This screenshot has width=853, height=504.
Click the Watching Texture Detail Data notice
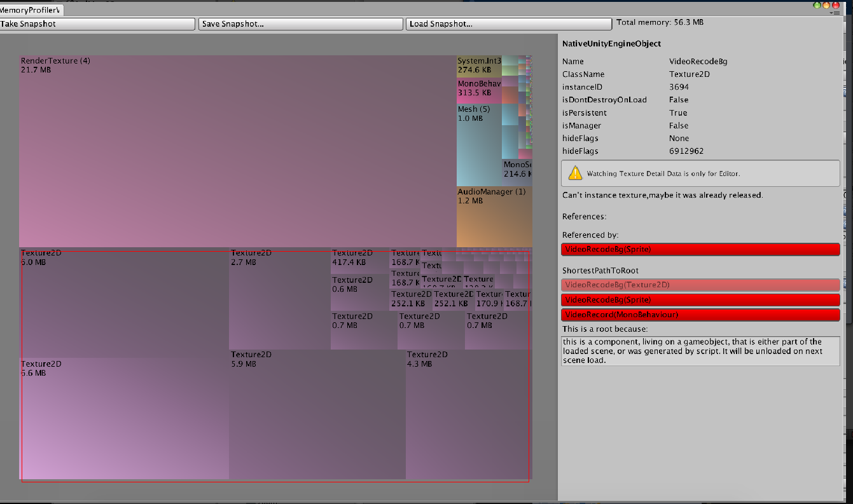[700, 174]
